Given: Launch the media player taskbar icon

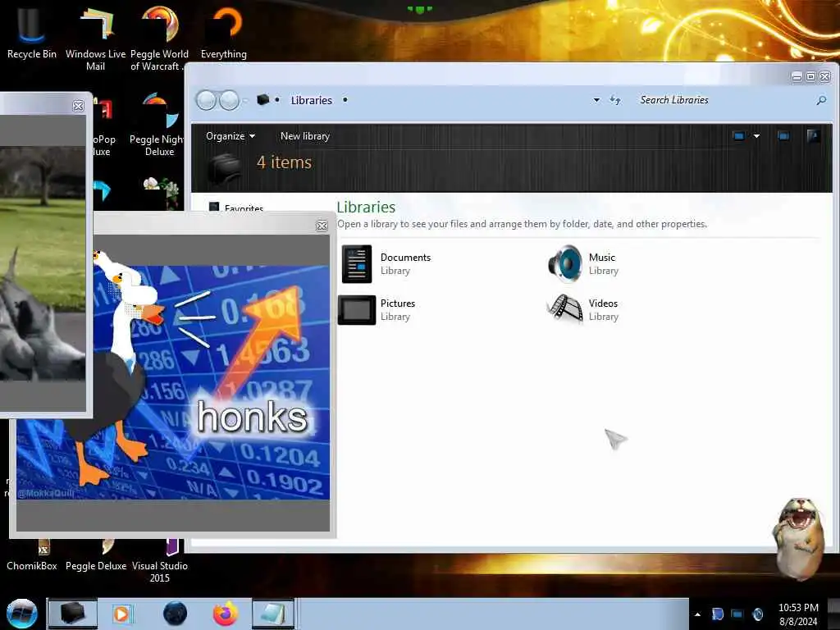Looking at the screenshot, I should (121, 614).
